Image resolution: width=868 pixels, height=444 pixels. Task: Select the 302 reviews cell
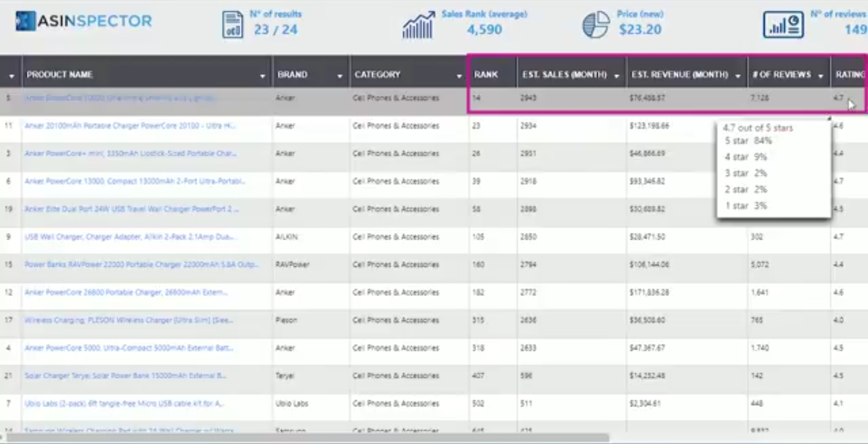tap(757, 237)
